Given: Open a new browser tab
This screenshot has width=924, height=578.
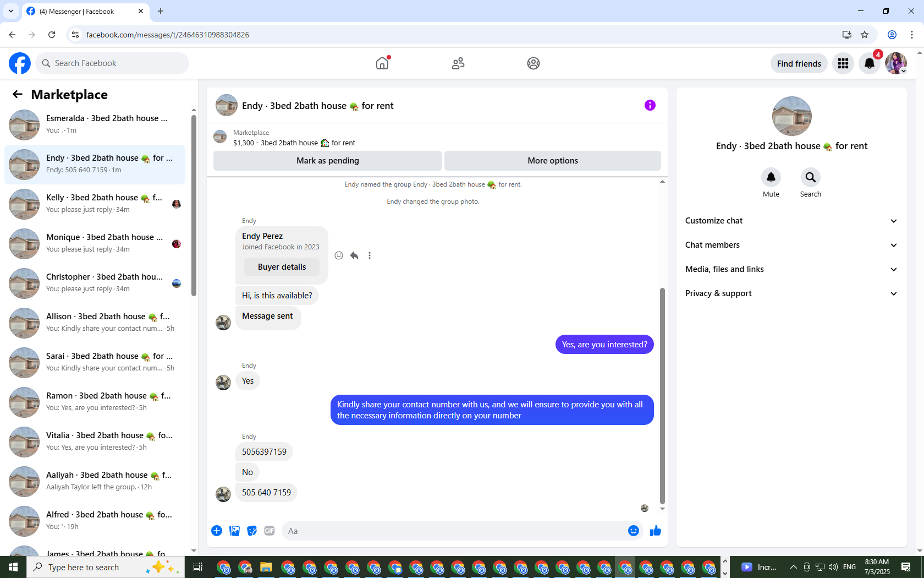Looking at the screenshot, I should click(x=161, y=11).
